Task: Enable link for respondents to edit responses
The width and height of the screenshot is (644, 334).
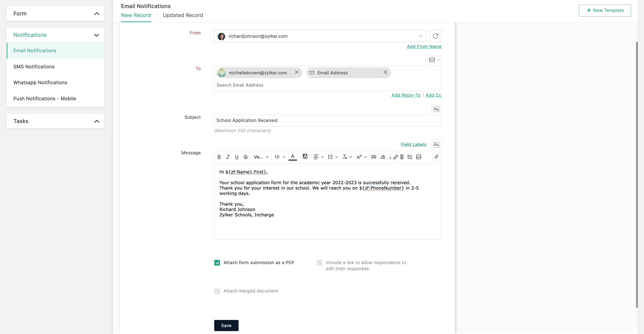Action: [x=319, y=263]
